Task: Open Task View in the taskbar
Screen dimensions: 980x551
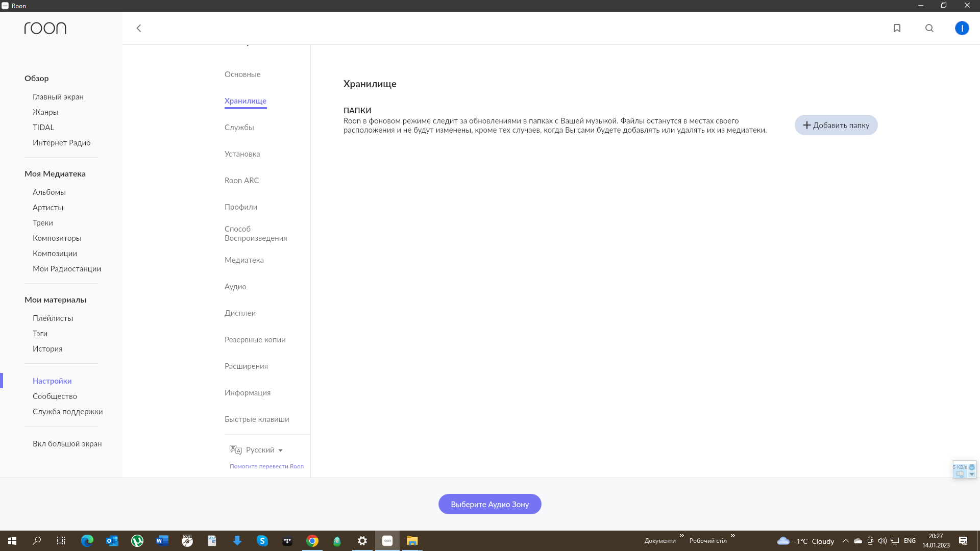Action: [x=61, y=541]
